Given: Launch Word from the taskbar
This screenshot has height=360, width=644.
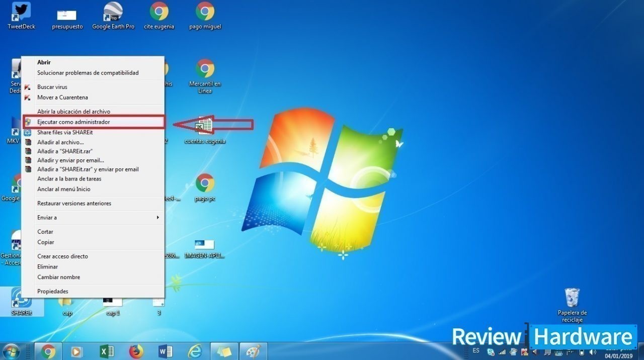Looking at the screenshot, I should point(166,351).
